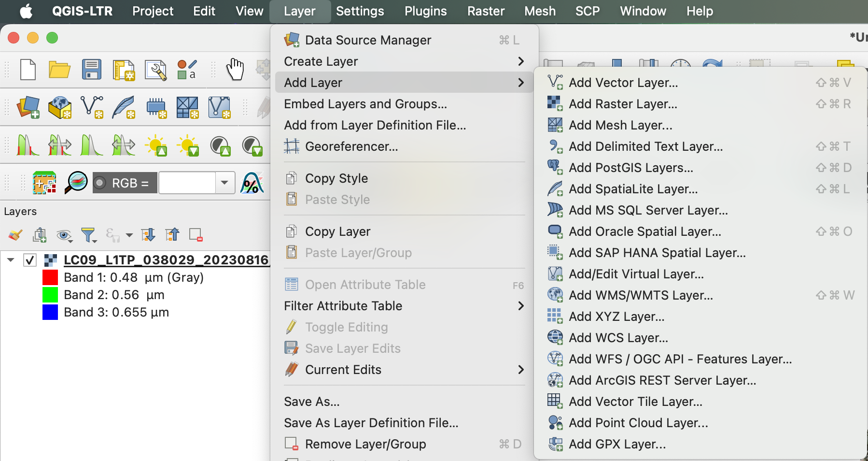Click Remove Layer/Group icon in Layers panel
Viewport: 868px width, 461px height.
[x=196, y=235]
